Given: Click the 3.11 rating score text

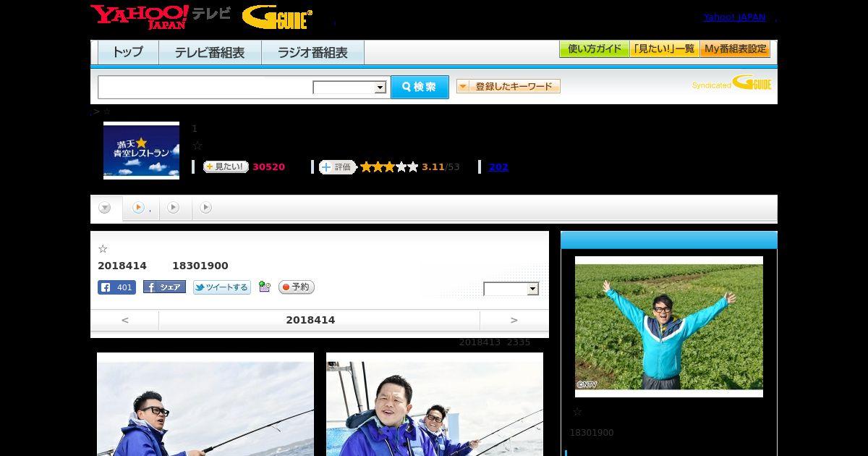Looking at the screenshot, I should pos(433,167).
